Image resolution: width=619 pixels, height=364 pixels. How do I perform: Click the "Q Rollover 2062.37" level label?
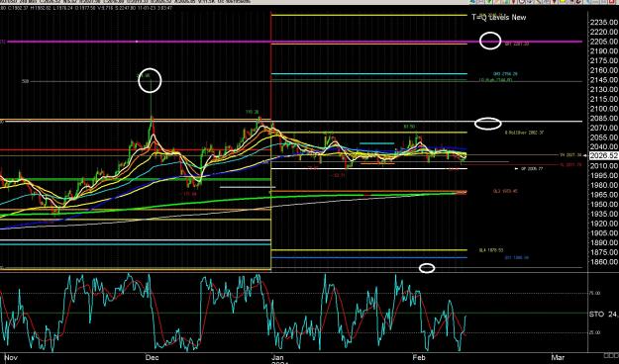click(x=524, y=133)
